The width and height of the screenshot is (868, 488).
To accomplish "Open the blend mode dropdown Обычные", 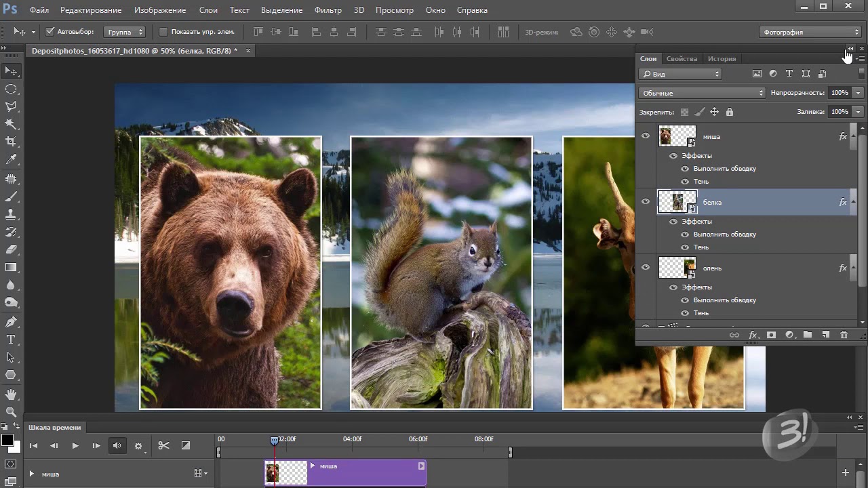I will [x=703, y=93].
